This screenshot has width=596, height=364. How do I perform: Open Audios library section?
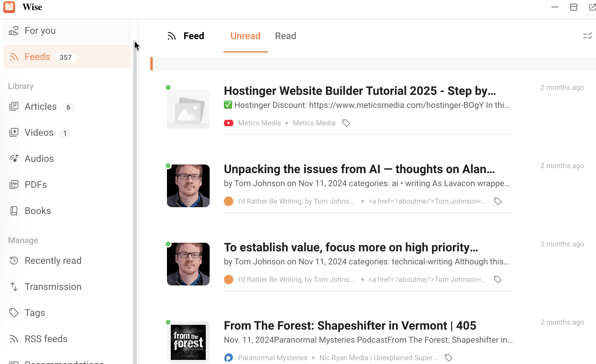[x=39, y=159]
